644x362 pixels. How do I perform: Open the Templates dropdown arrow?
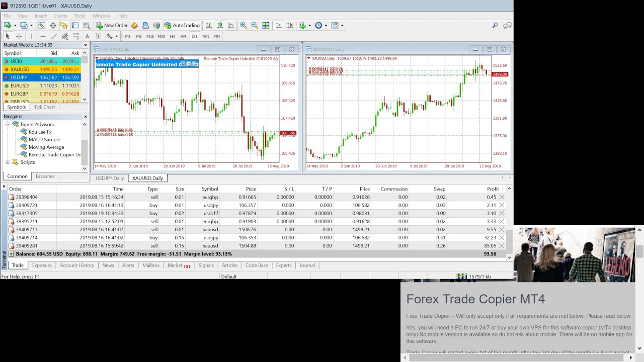[342, 25]
